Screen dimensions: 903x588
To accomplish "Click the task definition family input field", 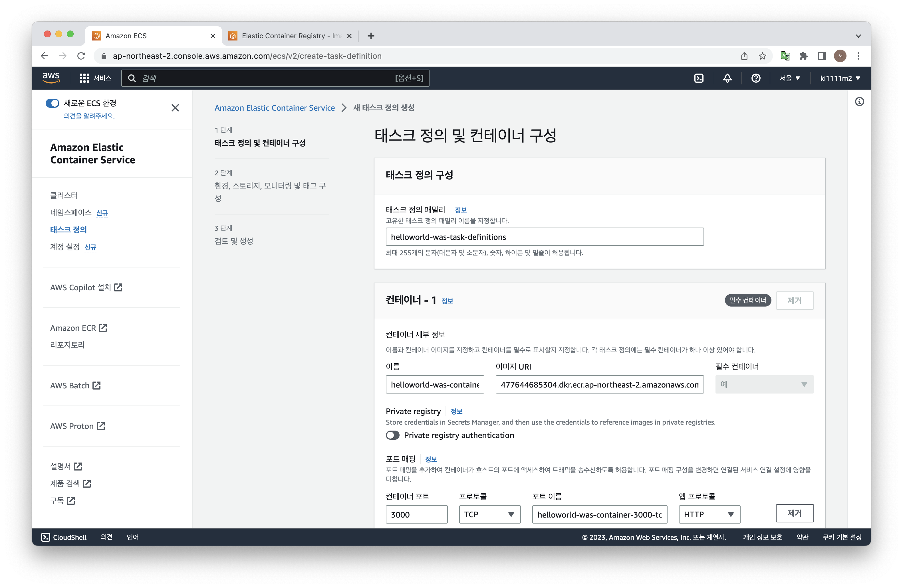I will click(545, 237).
